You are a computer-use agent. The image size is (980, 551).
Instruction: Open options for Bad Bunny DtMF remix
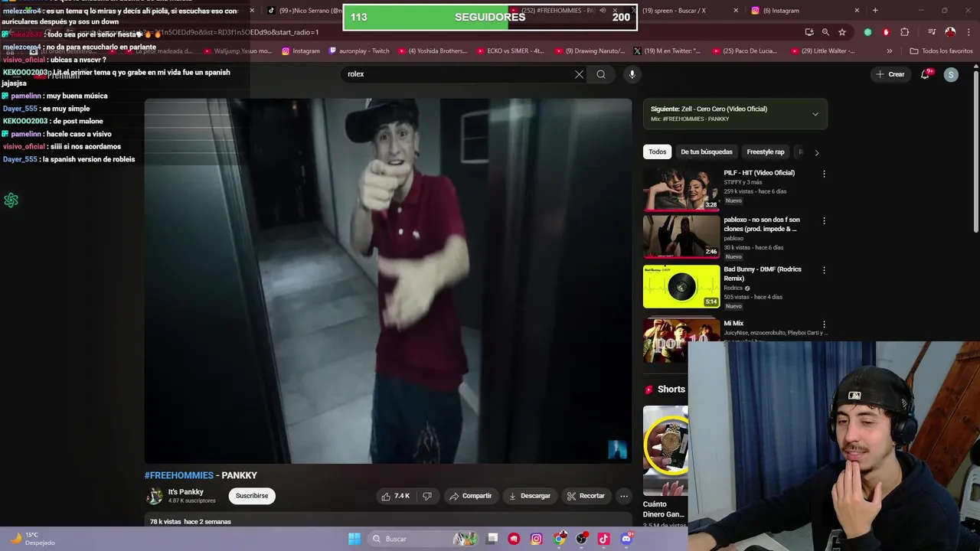(x=824, y=270)
